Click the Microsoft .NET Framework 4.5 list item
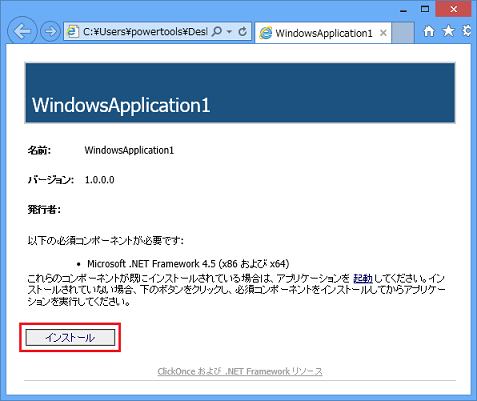 pos(188,264)
